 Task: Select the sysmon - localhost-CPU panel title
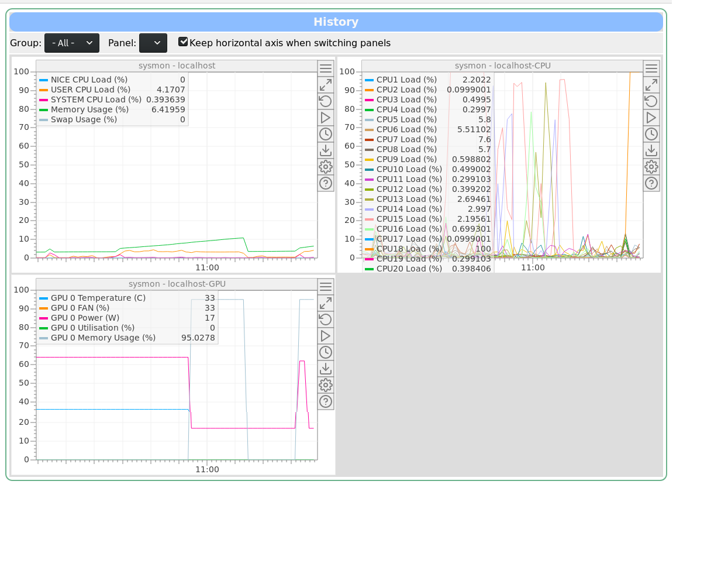[502, 66]
